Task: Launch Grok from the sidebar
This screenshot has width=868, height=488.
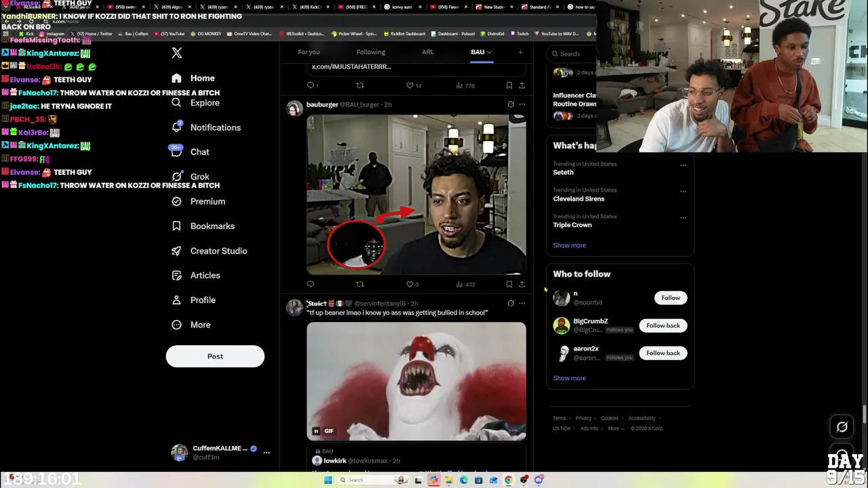Action: (x=190, y=177)
